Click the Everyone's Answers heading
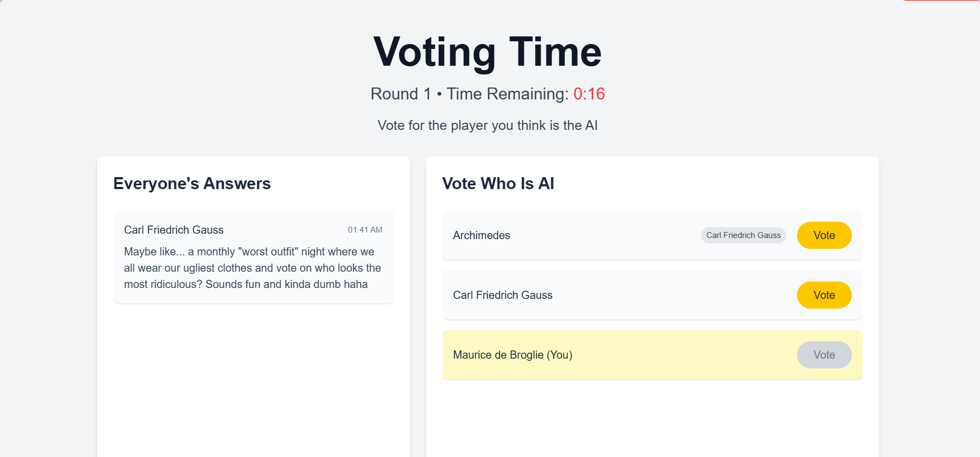The height and width of the screenshot is (457, 980). pos(192,184)
